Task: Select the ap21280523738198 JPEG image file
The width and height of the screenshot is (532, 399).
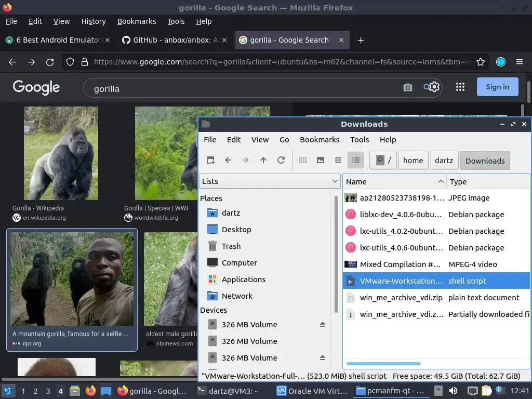Action: click(436, 198)
